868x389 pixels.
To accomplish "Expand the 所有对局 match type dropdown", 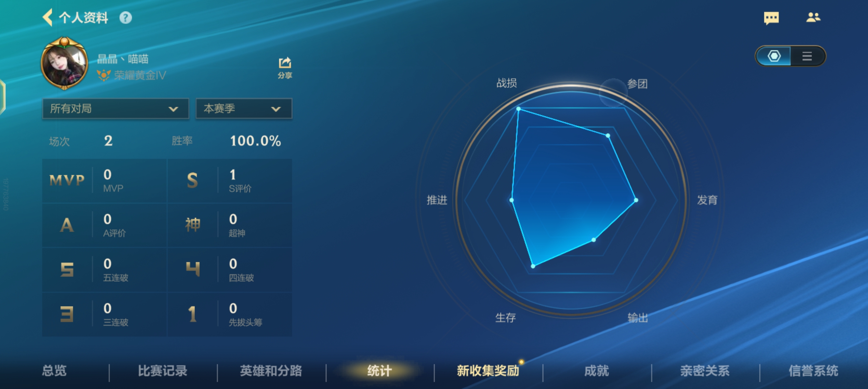I will [116, 108].
